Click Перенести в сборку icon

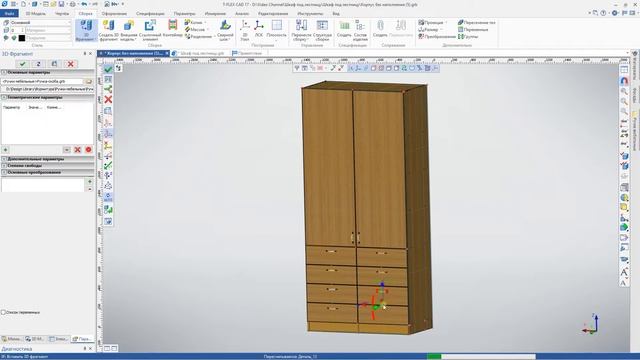[301, 30]
